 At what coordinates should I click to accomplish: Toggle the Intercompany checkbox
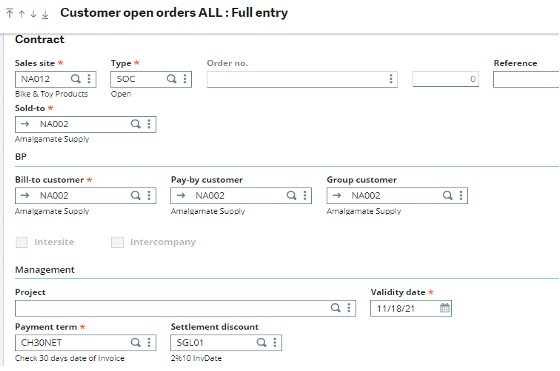pyautogui.click(x=118, y=242)
